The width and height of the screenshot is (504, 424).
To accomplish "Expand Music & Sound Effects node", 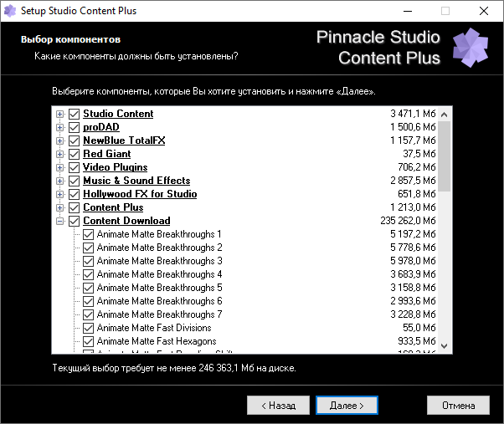I will pos(59,181).
